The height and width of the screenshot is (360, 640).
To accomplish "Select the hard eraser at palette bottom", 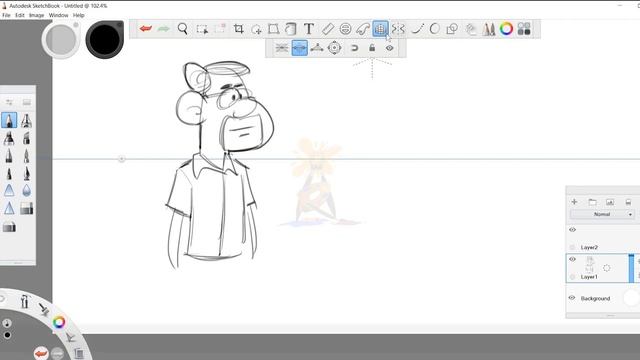I will click(x=9, y=226).
